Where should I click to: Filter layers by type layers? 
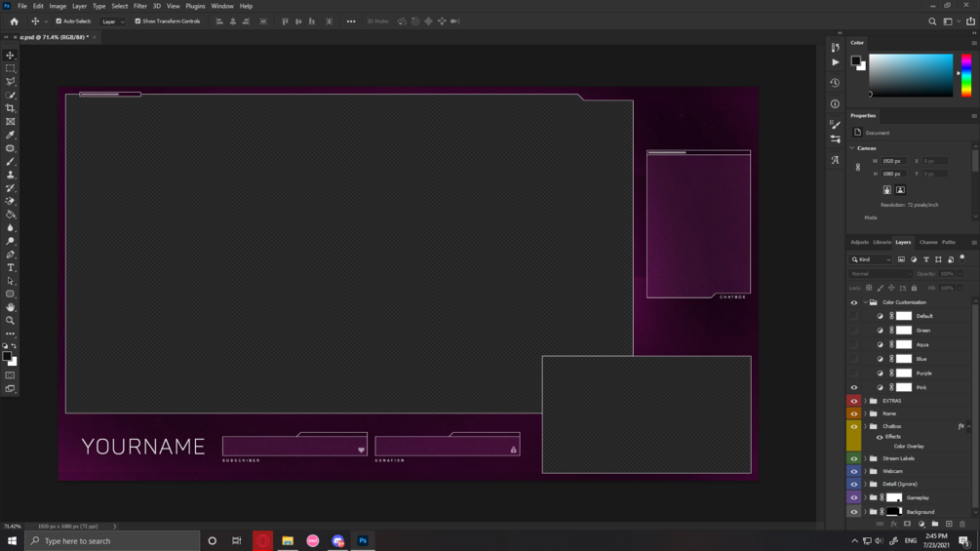[x=926, y=259]
